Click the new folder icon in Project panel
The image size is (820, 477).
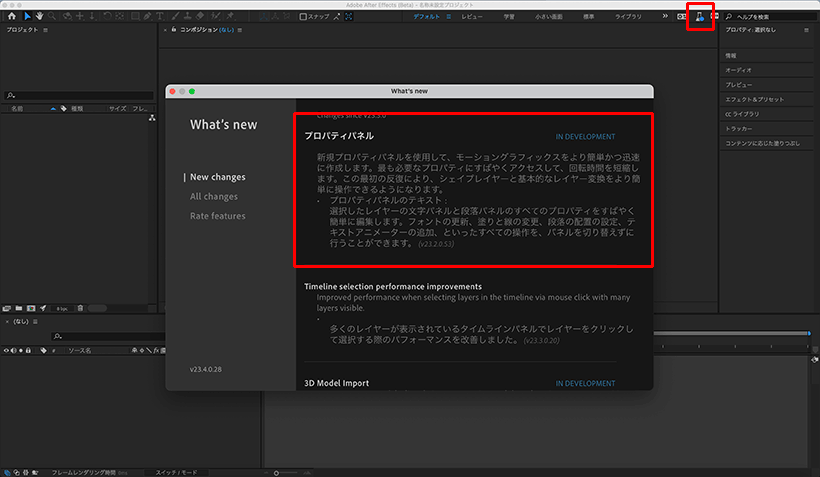click(x=19, y=309)
